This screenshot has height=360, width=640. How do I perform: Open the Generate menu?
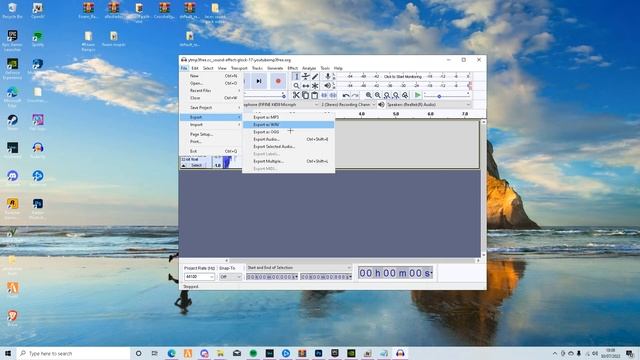coord(275,68)
